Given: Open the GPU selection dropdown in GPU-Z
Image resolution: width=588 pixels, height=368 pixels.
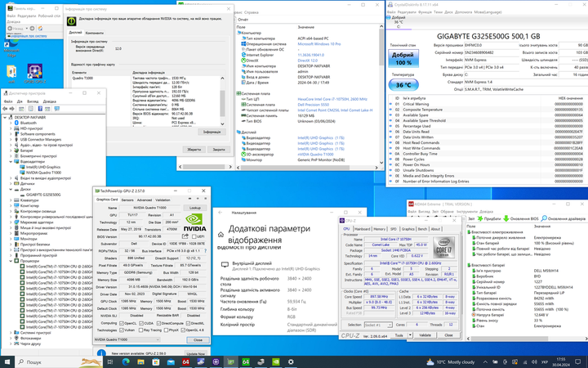Looking at the screenshot, I should pyautogui.click(x=127, y=339).
